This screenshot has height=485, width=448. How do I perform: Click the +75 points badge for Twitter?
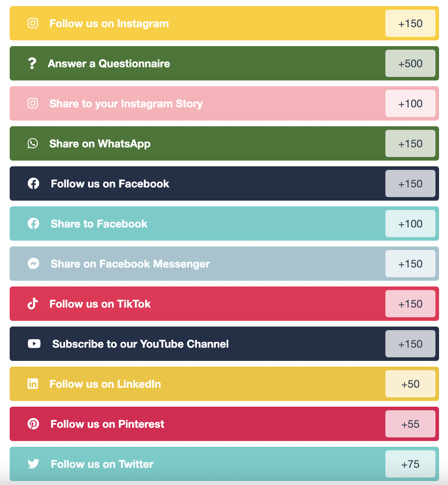(x=410, y=464)
